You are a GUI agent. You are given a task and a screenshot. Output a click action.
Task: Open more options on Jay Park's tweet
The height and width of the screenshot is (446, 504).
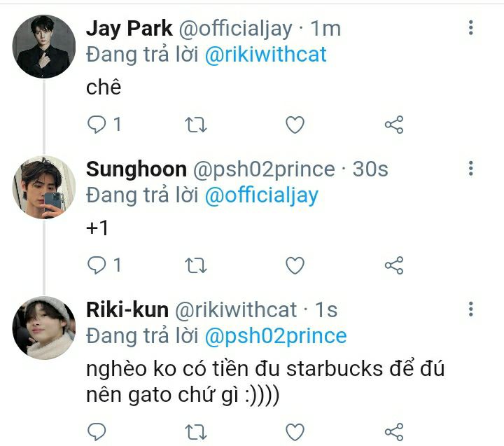point(471,28)
